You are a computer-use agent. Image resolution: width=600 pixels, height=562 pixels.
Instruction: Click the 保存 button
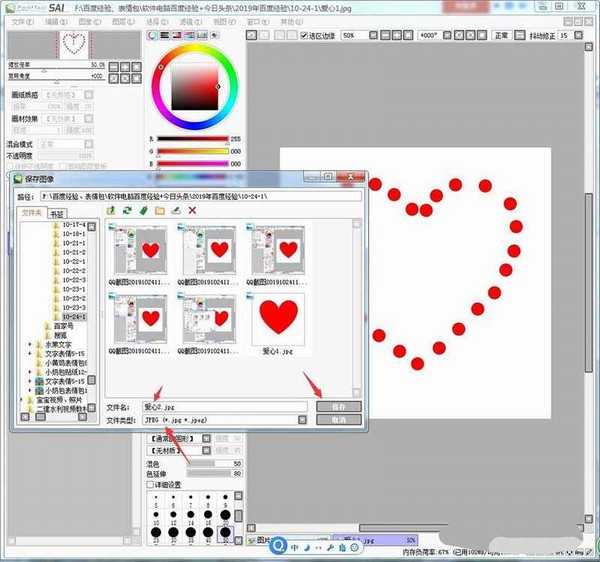click(x=338, y=407)
